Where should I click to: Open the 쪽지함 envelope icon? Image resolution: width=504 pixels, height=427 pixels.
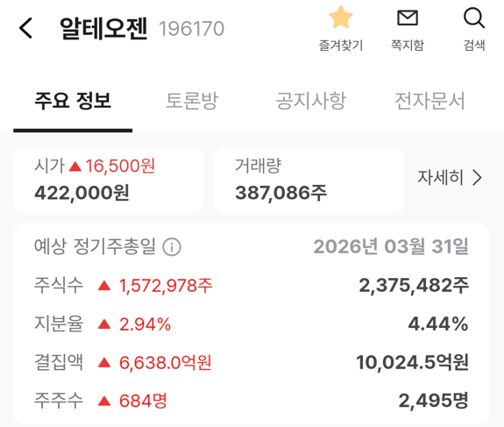[x=408, y=18]
